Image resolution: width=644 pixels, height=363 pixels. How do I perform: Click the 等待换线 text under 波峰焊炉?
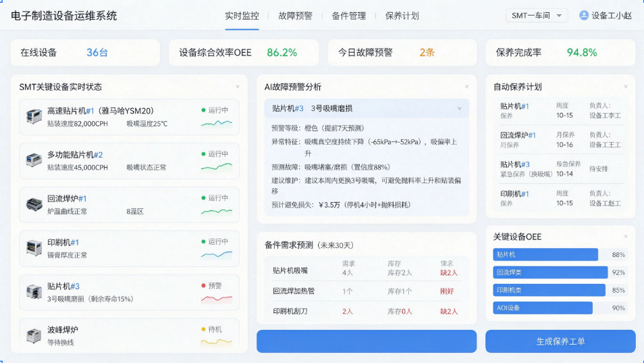60,343
